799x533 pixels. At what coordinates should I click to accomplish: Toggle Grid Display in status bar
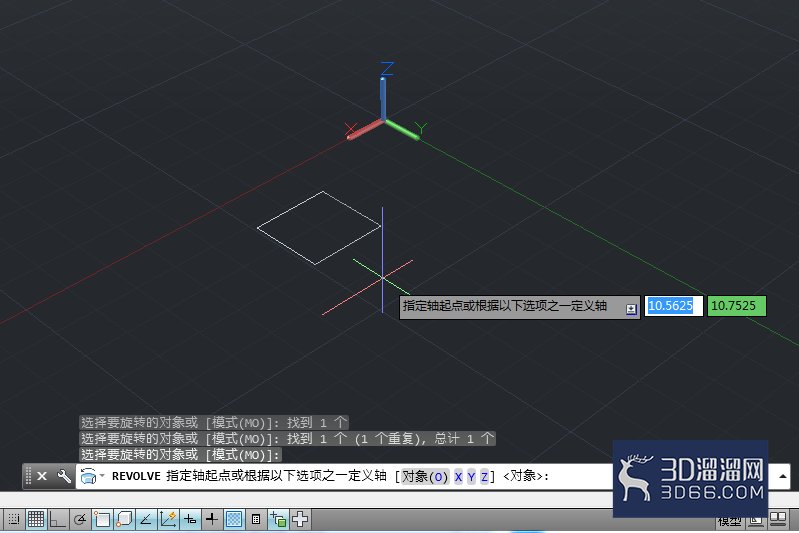click(x=36, y=519)
